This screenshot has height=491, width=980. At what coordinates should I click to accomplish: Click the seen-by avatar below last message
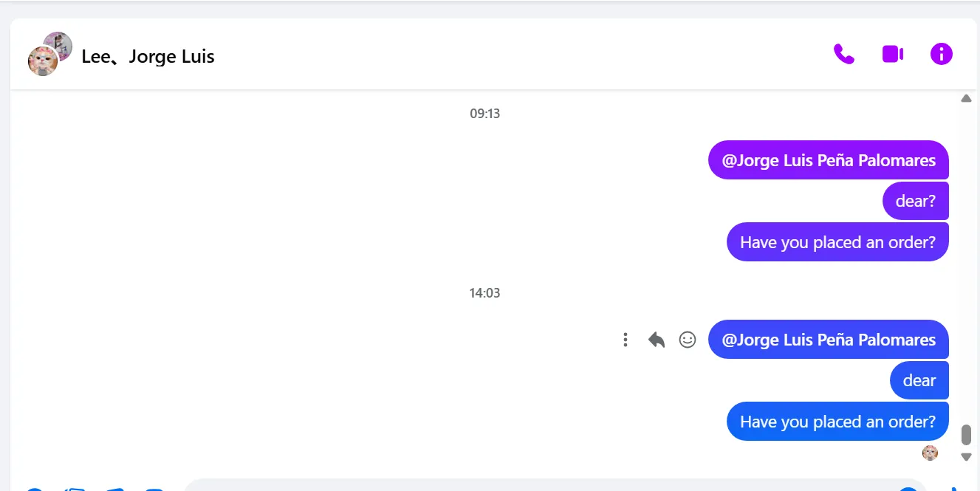click(930, 453)
